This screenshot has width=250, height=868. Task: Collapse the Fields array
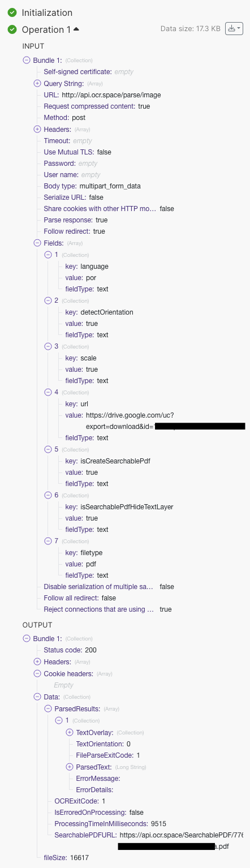point(37,243)
